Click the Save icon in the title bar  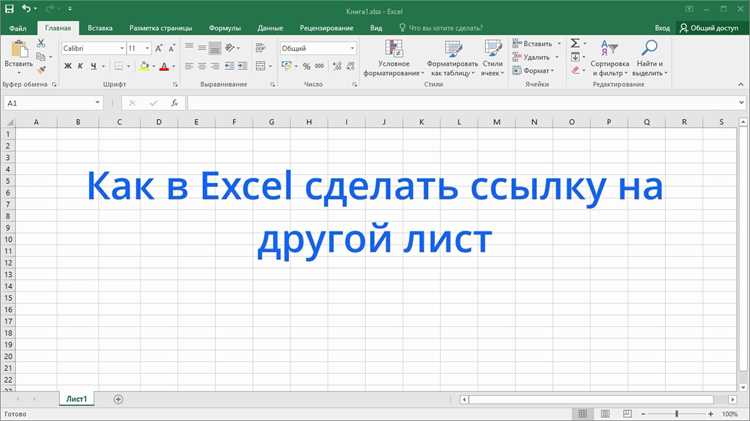pyautogui.click(x=9, y=9)
